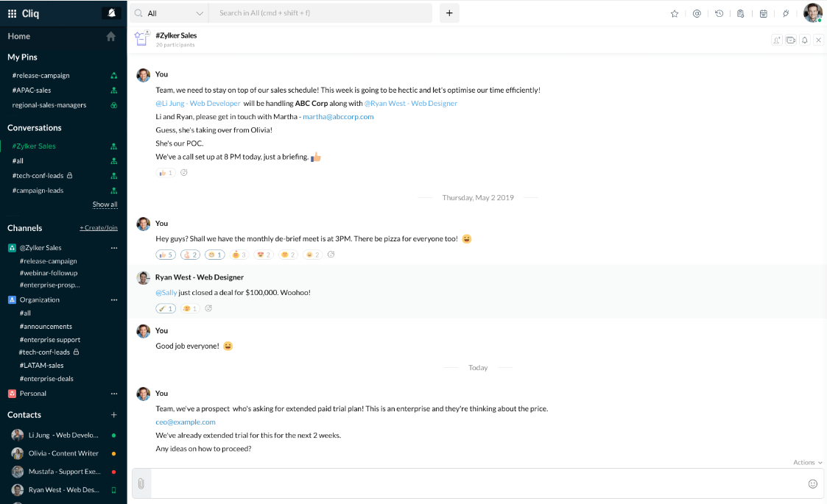This screenshot has height=504, width=827.
Task: Open the apps grid icon beside Cliq
Action: tap(12, 14)
